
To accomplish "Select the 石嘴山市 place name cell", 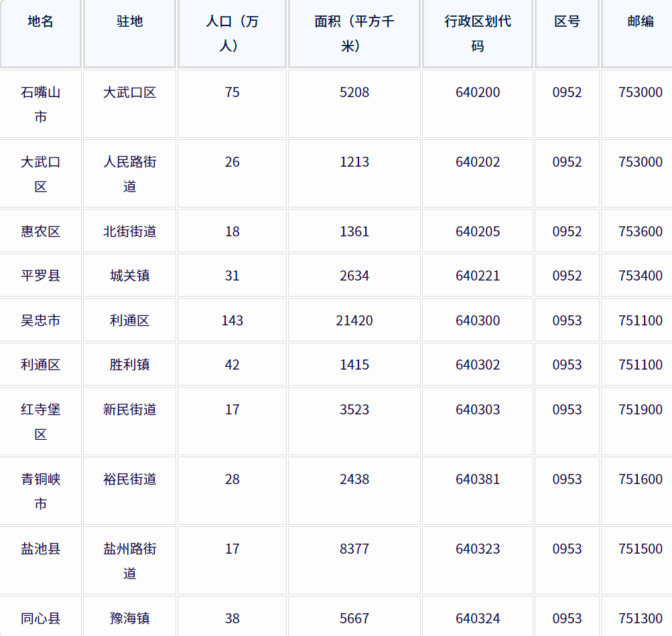I will pyautogui.click(x=40, y=104).
